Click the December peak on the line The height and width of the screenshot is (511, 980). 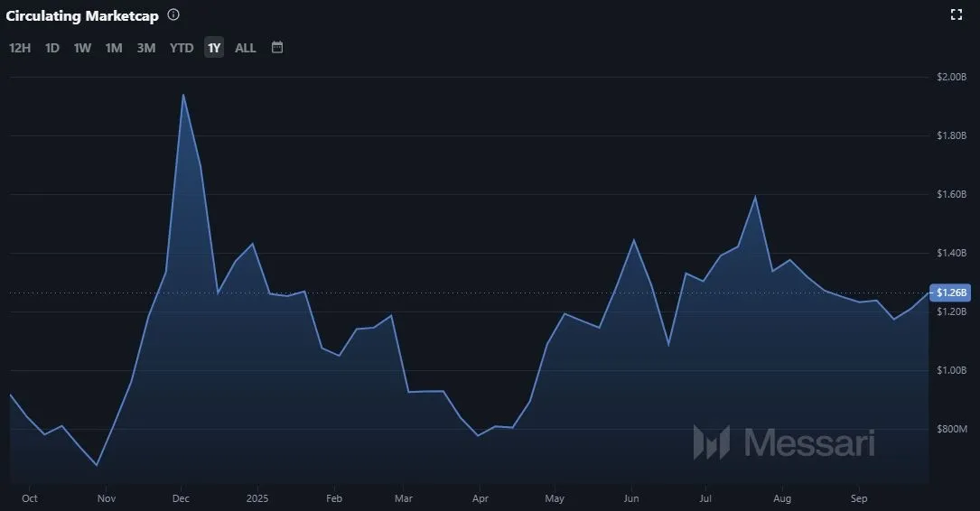coord(183,95)
